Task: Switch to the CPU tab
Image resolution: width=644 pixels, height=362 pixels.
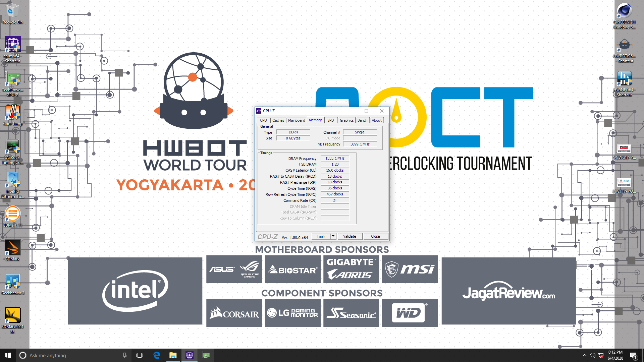Action: pos(263,120)
